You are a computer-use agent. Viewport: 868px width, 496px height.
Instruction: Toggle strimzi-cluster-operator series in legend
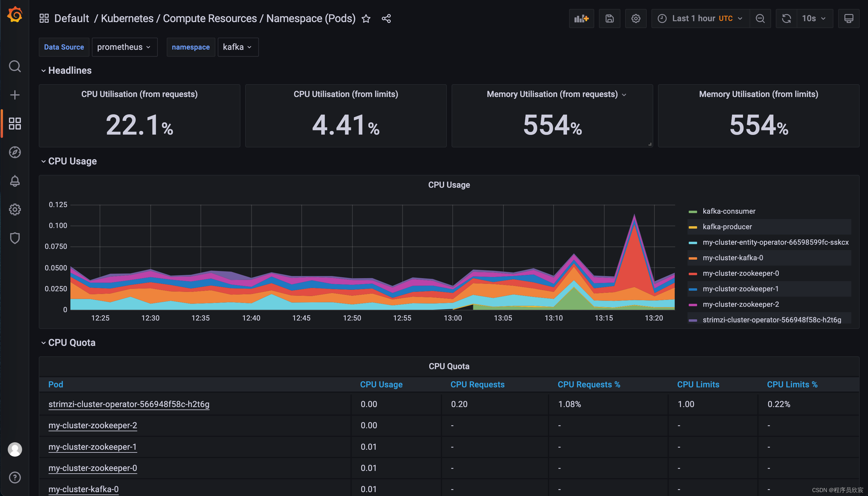pyautogui.click(x=772, y=320)
